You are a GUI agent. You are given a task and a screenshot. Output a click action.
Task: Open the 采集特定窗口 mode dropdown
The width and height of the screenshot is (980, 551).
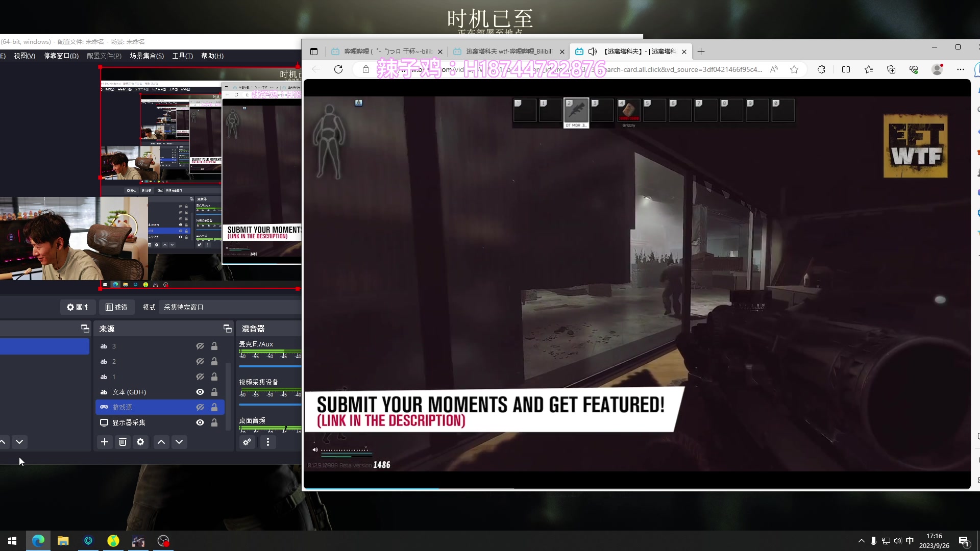pos(231,307)
